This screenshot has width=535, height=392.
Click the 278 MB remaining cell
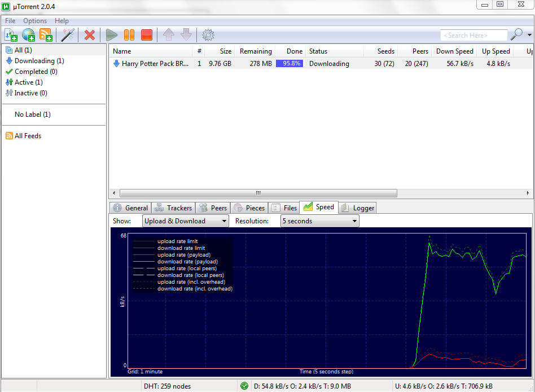click(x=261, y=64)
